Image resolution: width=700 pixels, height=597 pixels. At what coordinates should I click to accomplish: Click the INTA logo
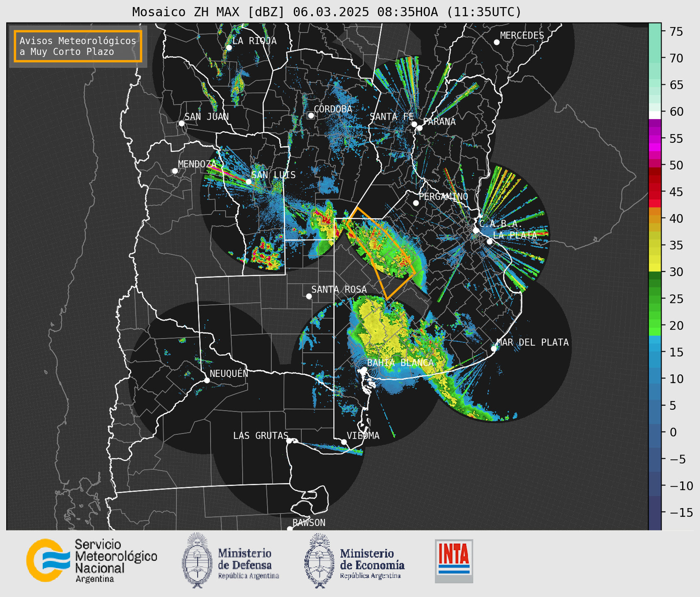click(454, 561)
